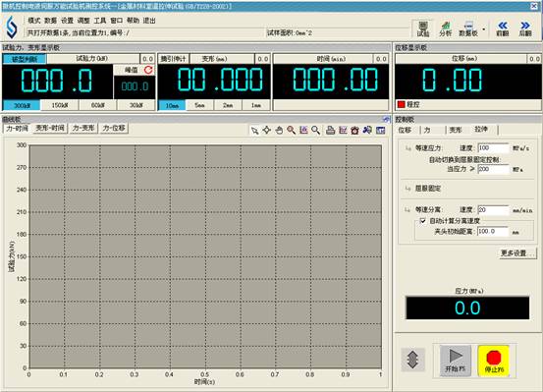This screenshot has width=543, height=392.
Task: Click the 前翻 double-left-arrow icon
Action: [503, 28]
